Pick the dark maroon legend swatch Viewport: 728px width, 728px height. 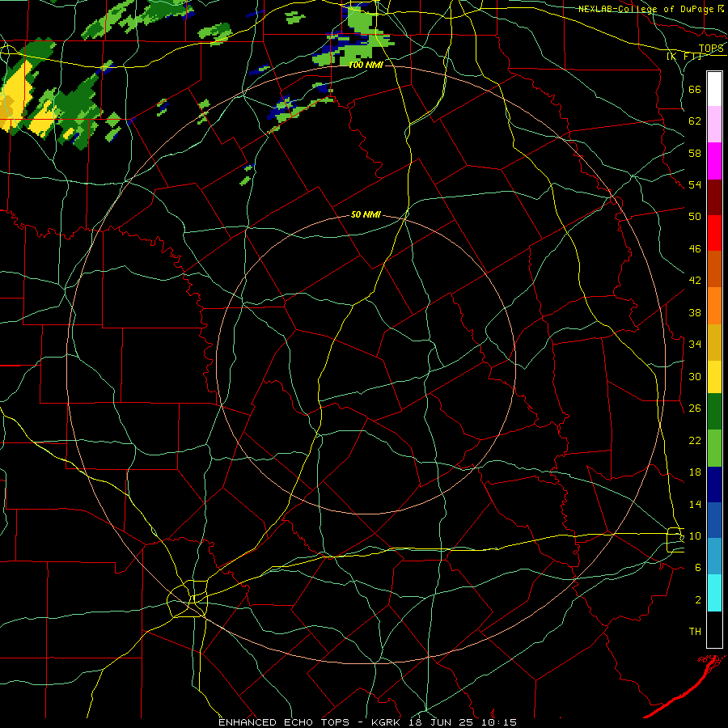714,197
